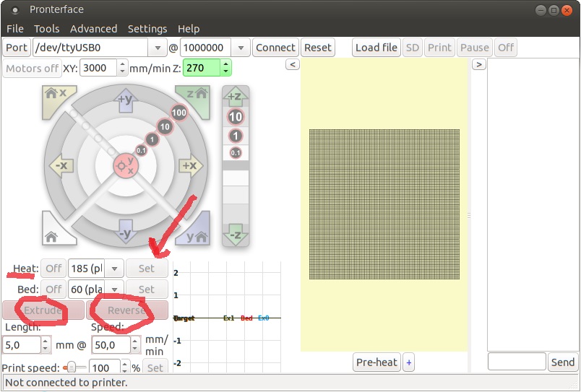
Task: Home all axes
Action: tap(55, 232)
